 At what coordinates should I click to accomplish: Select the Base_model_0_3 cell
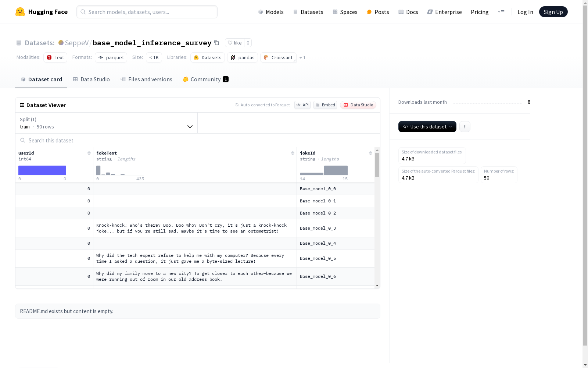point(336,228)
